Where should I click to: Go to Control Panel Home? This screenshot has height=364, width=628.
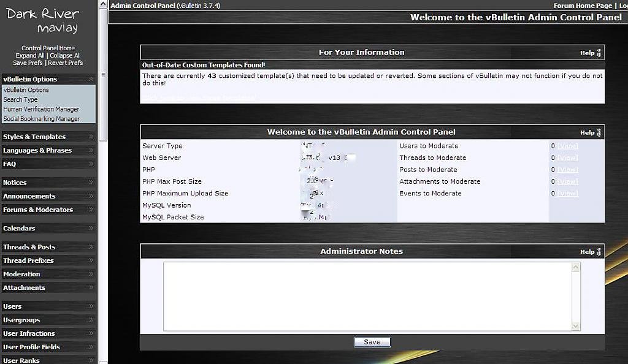(48, 48)
